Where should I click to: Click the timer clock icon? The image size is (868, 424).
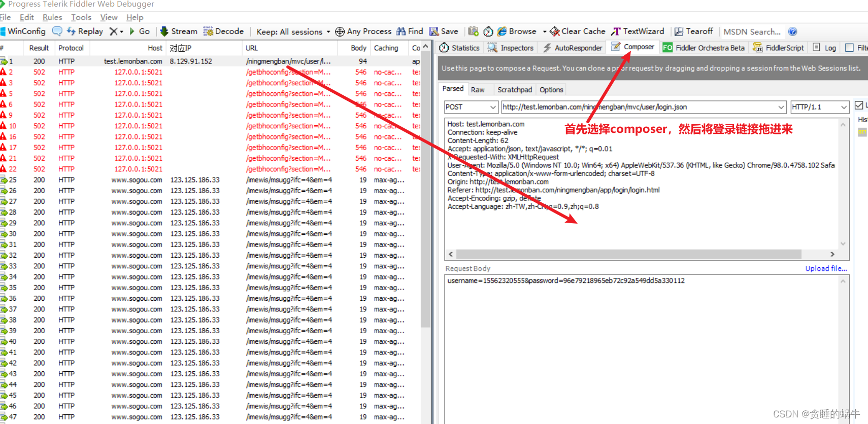point(488,31)
